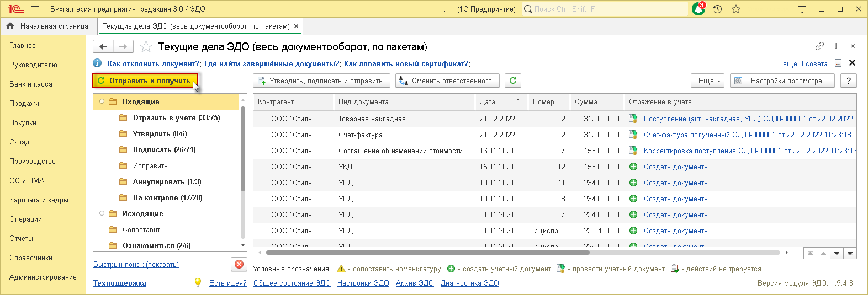Open Зарплата и кадры sidebar section
The width and height of the screenshot is (868, 295).
pyautogui.click(x=39, y=200)
